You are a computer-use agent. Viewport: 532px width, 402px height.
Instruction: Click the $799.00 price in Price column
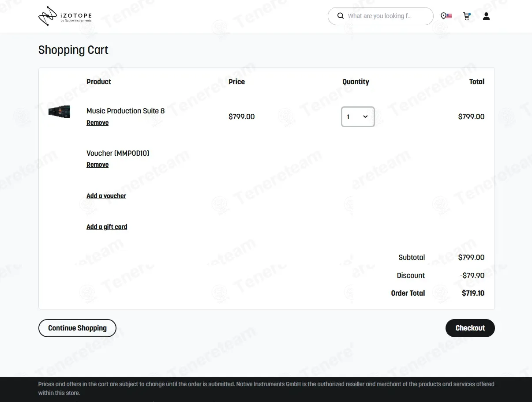coord(241,116)
